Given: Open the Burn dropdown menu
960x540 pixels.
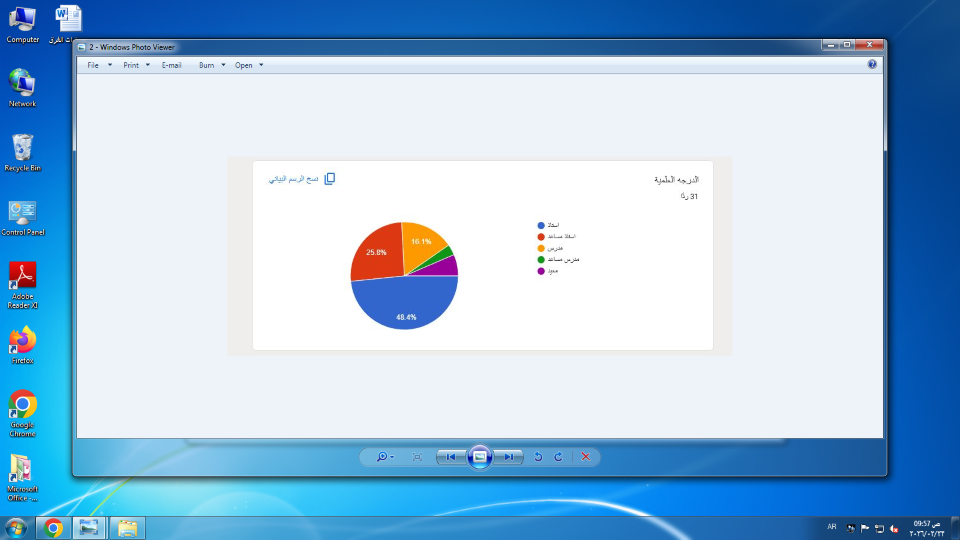Looking at the screenshot, I should pos(211,65).
